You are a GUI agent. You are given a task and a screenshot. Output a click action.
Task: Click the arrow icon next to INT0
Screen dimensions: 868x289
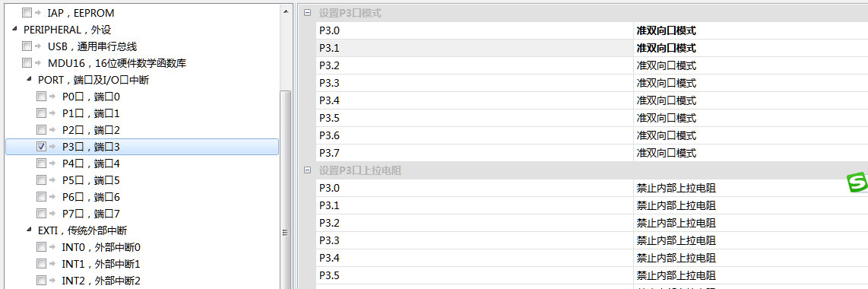click(x=52, y=247)
